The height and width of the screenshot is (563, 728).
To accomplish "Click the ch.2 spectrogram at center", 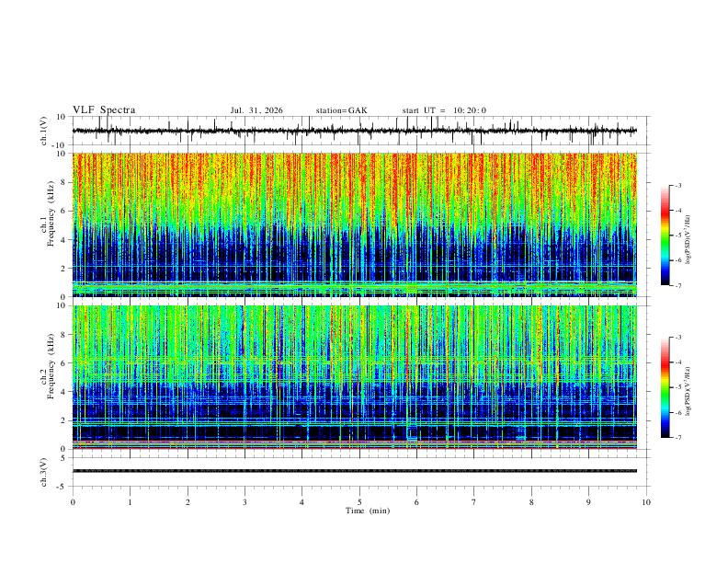I will pos(355,377).
